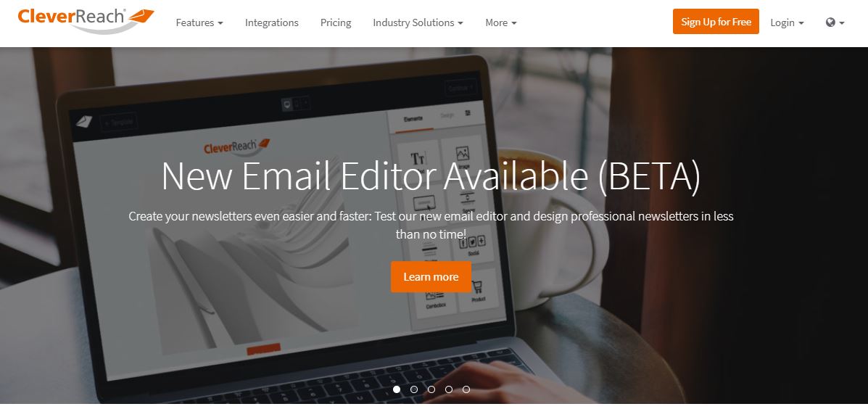The image size is (868, 417).
Task: Click the CleverReach logo in the header
Action: pyautogui.click(x=86, y=20)
